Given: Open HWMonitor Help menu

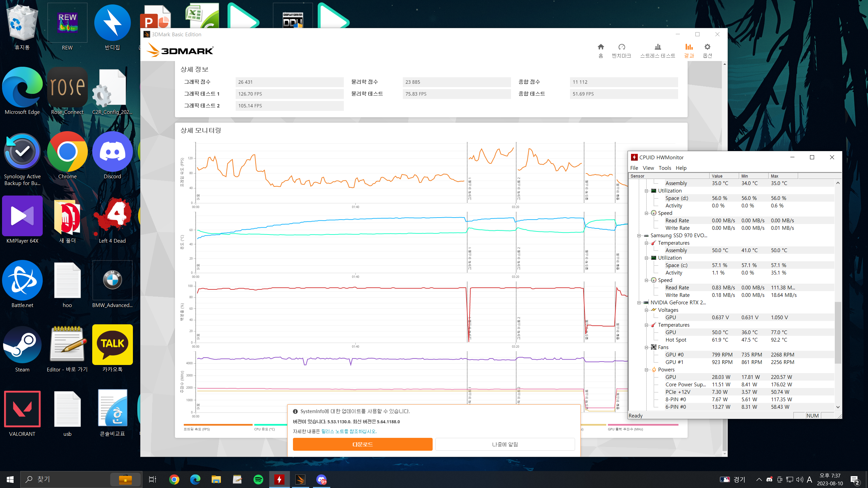Looking at the screenshot, I should point(681,168).
